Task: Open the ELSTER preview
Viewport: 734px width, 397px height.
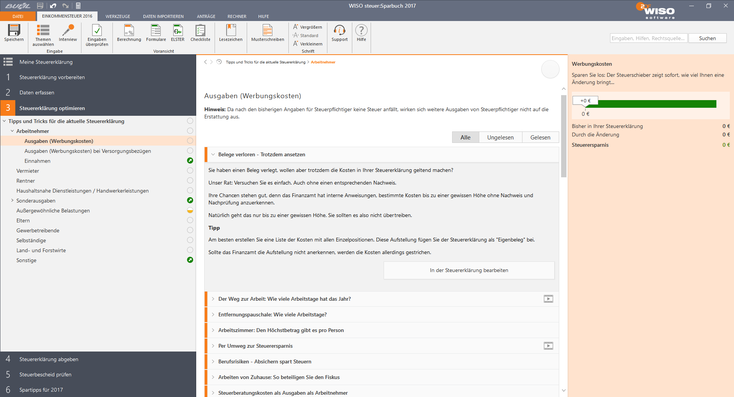Action: 177,33
